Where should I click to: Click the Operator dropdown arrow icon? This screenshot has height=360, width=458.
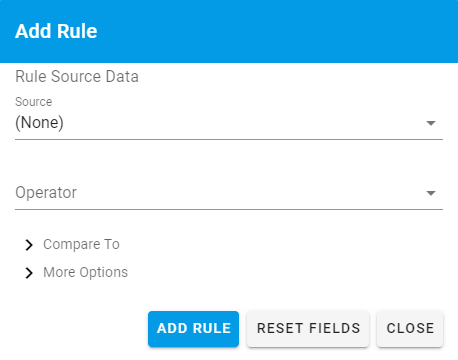(431, 193)
